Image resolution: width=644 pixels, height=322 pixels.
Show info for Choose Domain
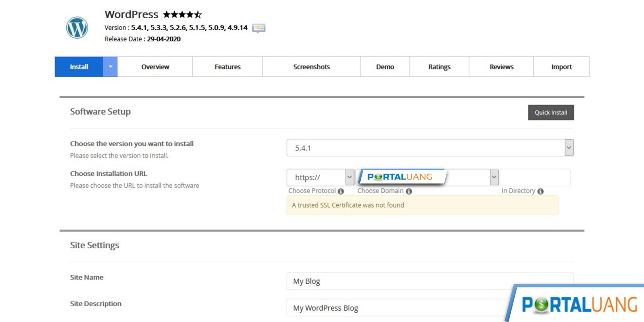[409, 191]
